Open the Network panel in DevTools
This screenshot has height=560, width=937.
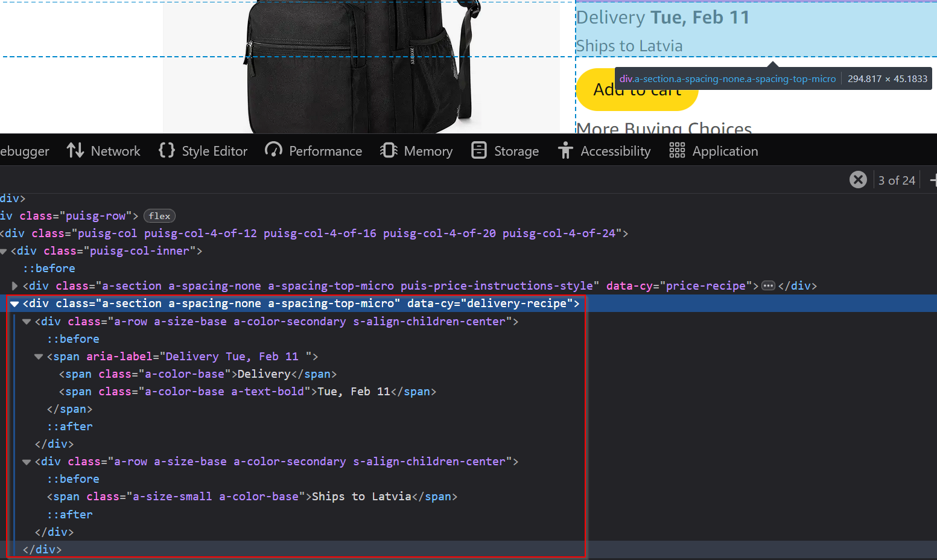point(103,150)
